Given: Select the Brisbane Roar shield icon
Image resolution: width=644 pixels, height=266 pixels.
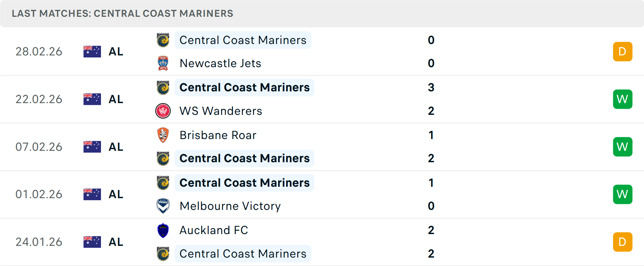Looking at the screenshot, I should tap(163, 135).
